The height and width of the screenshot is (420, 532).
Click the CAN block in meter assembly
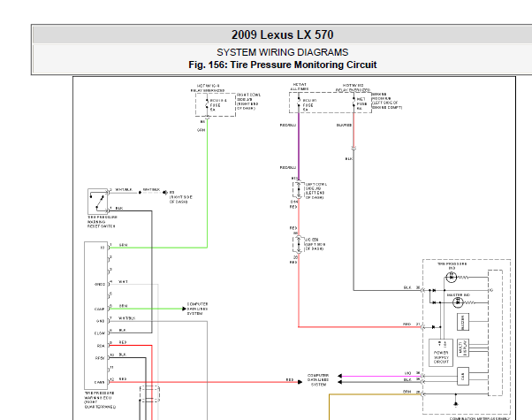463,376
